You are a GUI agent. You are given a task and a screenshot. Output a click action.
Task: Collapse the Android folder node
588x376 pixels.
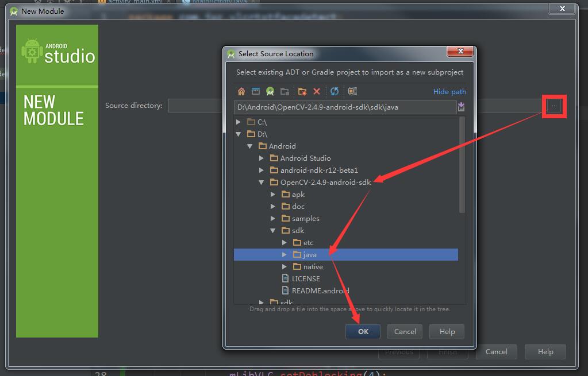pyautogui.click(x=250, y=146)
